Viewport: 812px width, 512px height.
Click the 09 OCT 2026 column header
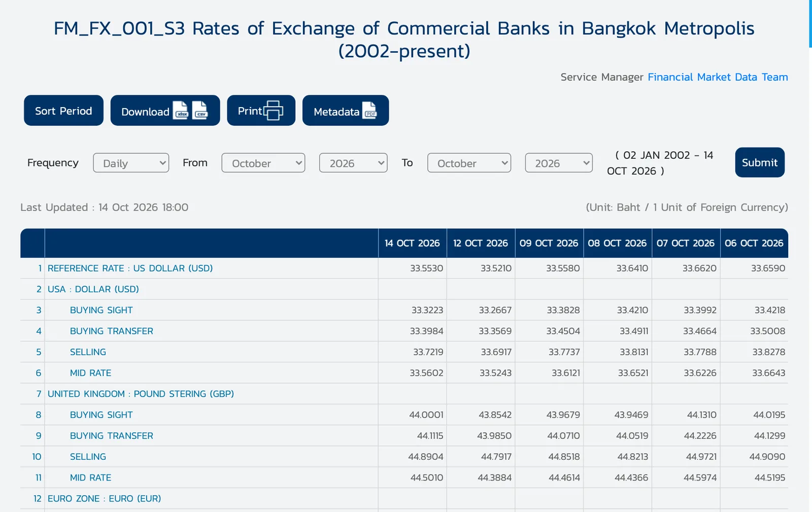(x=549, y=243)
